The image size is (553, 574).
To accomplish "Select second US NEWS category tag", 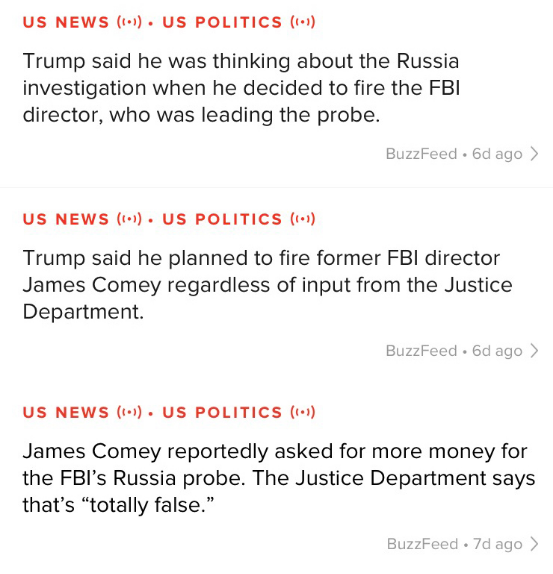I will point(66,219).
